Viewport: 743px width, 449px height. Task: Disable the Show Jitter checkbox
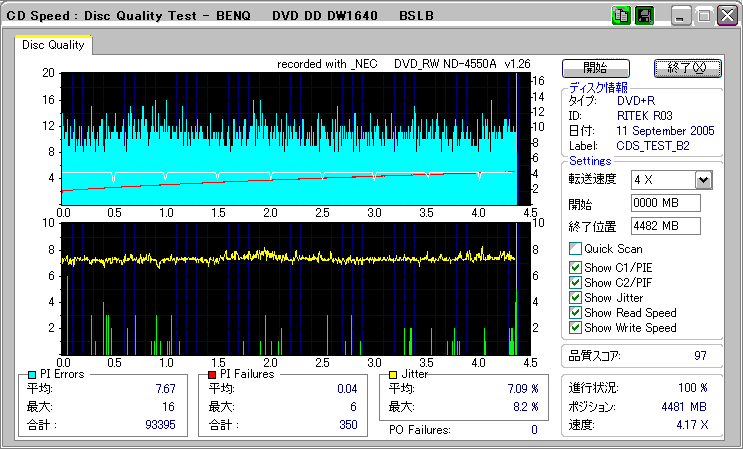575,297
